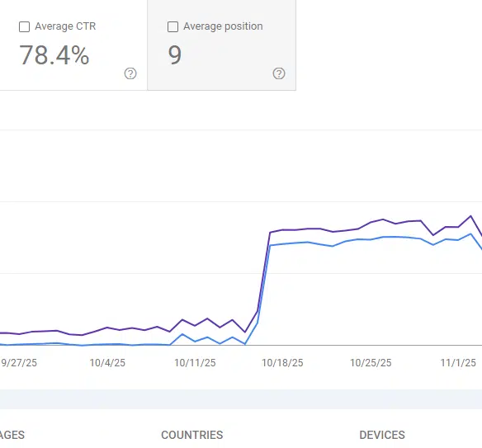Open help icon in Average position card
This screenshot has width=482, height=448.
[x=279, y=73]
